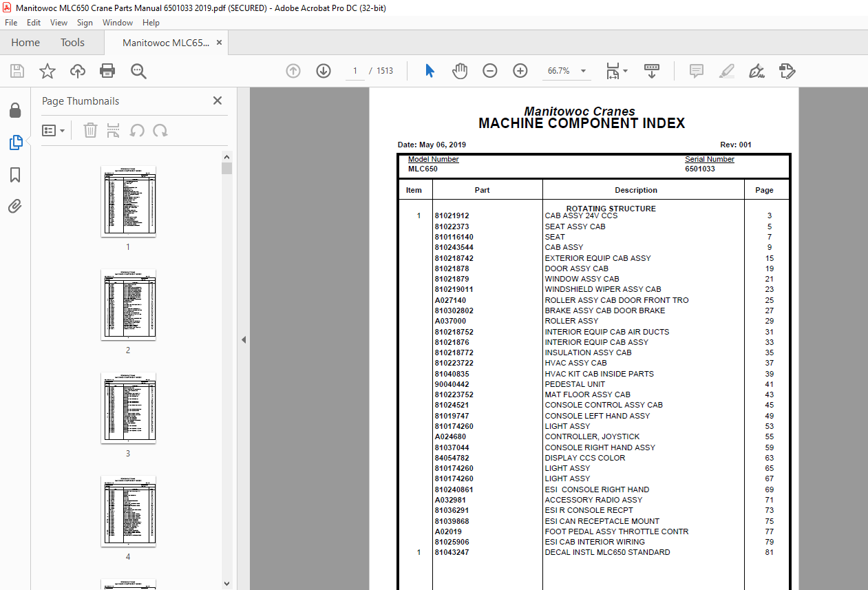Click description WINDSHIELD WIPER ASSY CAB

(x=603, y=289)
